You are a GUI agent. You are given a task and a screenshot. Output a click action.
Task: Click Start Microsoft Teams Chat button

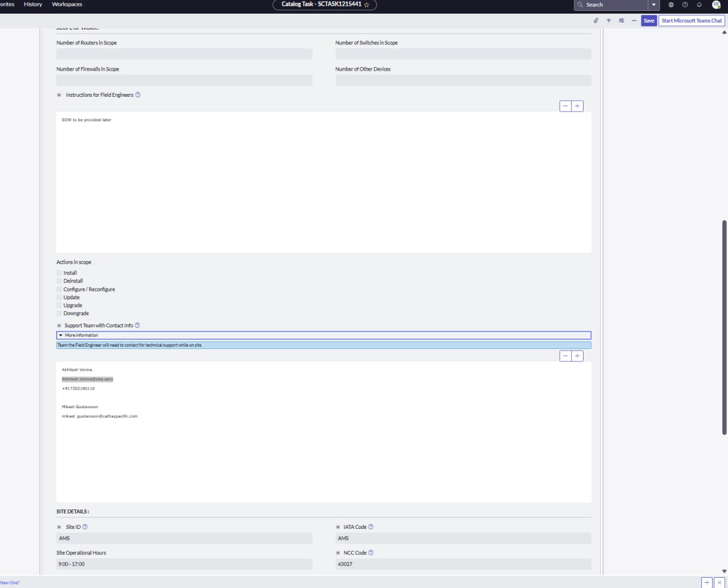pos(692,20)
